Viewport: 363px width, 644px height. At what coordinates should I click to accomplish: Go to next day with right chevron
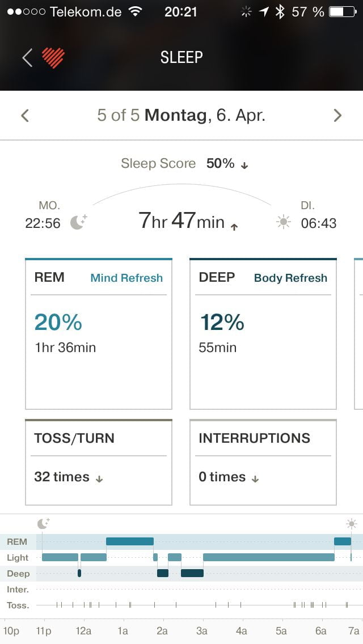click(x=337, y=116)
